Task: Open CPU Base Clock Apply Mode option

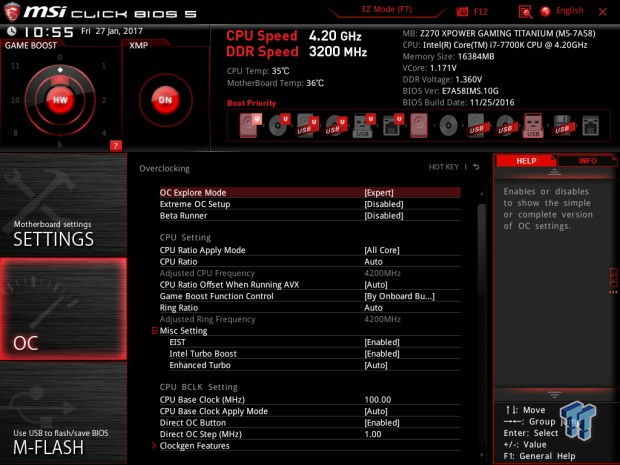Action: point(310,411)
